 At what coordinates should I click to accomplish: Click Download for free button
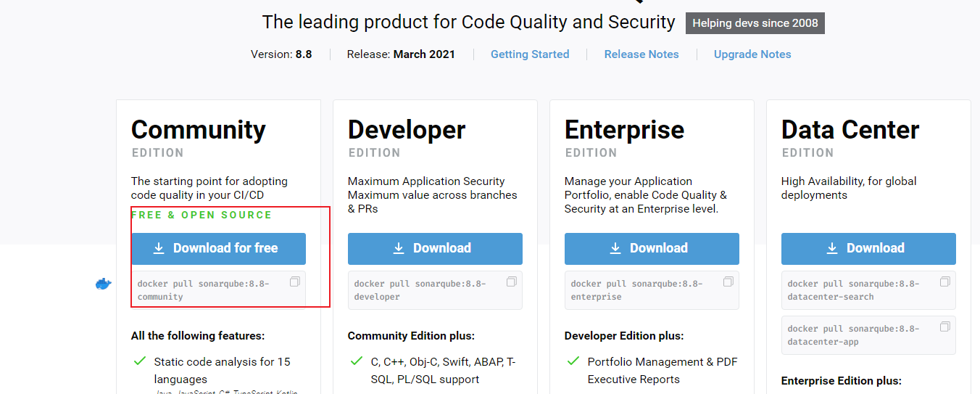tap(218, 248)
